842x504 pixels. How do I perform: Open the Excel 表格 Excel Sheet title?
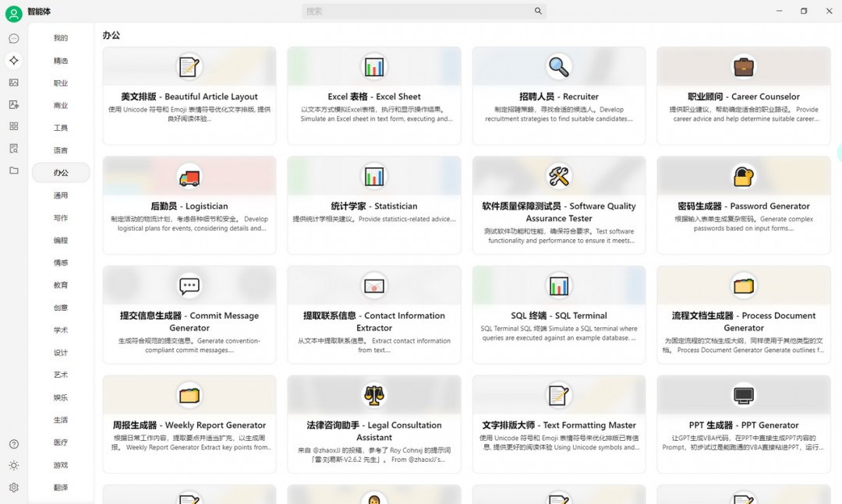point(373,97)
